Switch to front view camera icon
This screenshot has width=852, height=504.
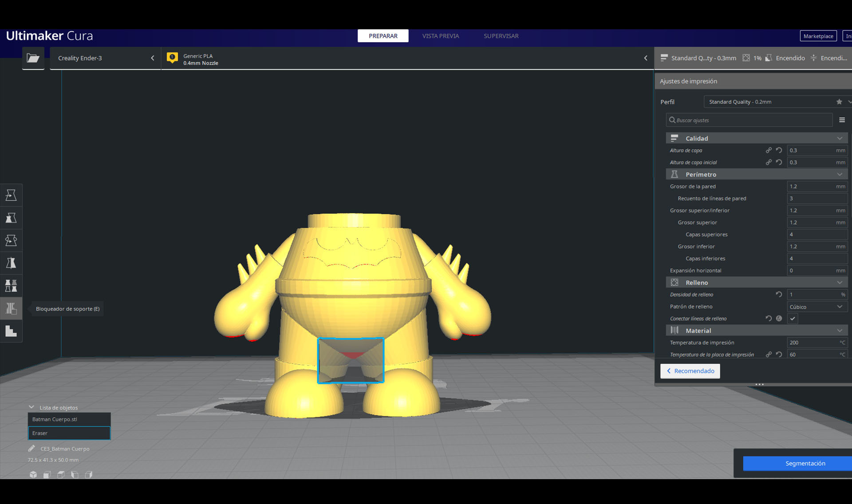[x=47, y=475]
